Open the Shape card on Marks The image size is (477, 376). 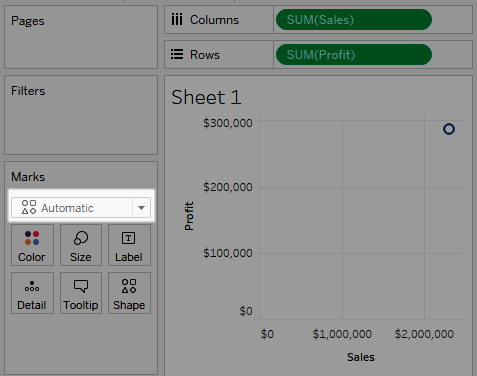(x=129, y=293)
